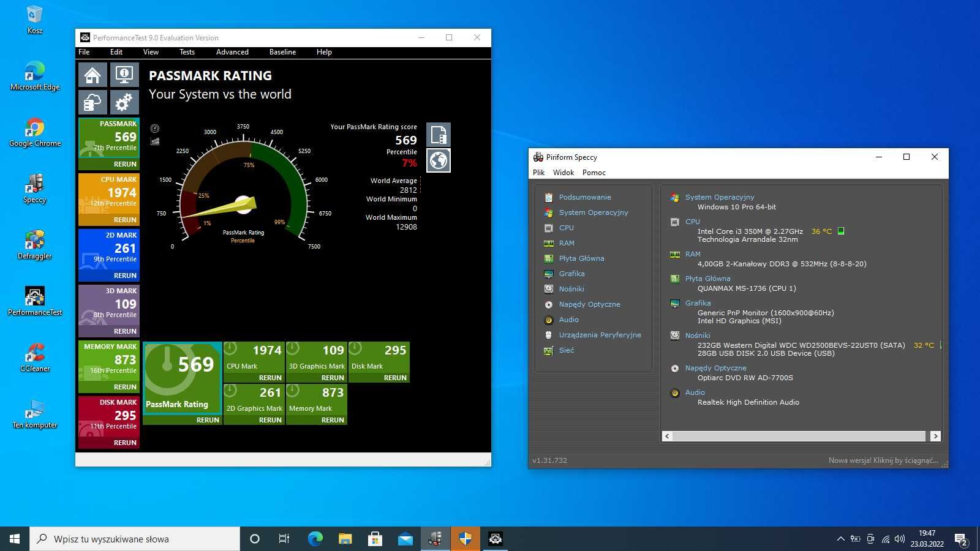Open the taskbar clock and date

click(x=927, y=539)
